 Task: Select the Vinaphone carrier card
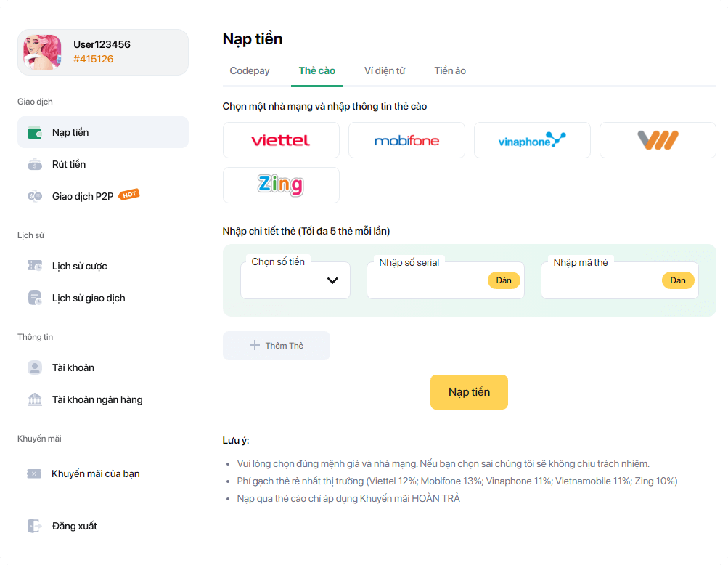pyautogui.click(x=532, y=140)
